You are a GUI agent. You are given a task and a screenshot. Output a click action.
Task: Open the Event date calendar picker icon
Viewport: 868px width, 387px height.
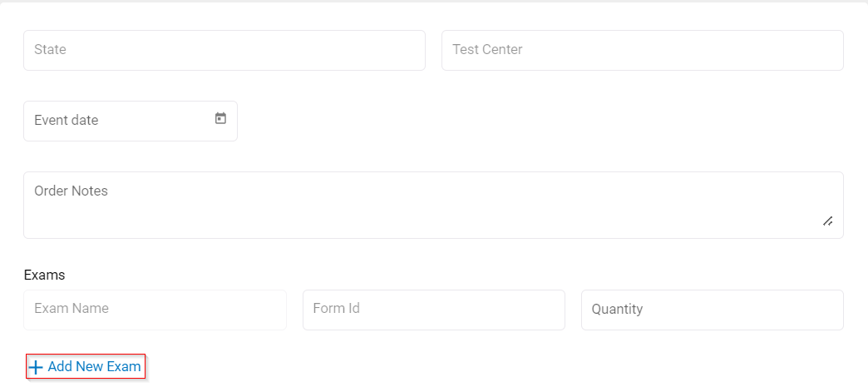point(220,119)
